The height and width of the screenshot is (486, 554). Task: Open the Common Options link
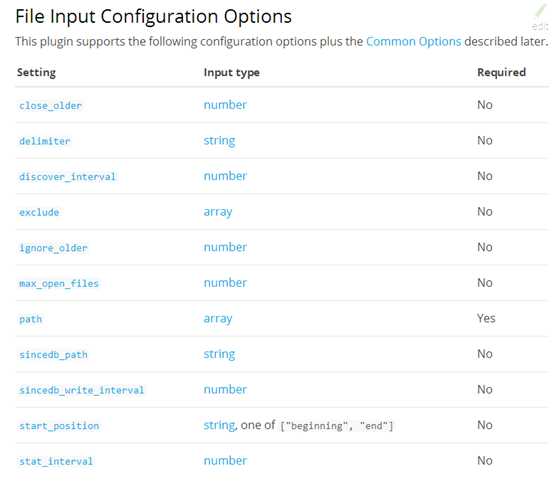tap(413, 42)
